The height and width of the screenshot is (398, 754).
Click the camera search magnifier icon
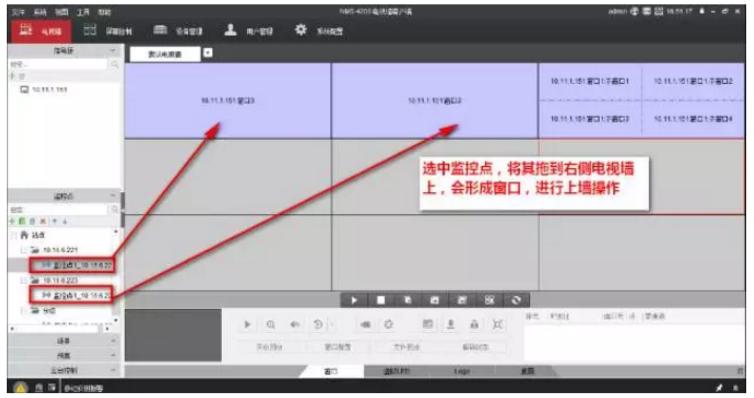coord(114,210)
